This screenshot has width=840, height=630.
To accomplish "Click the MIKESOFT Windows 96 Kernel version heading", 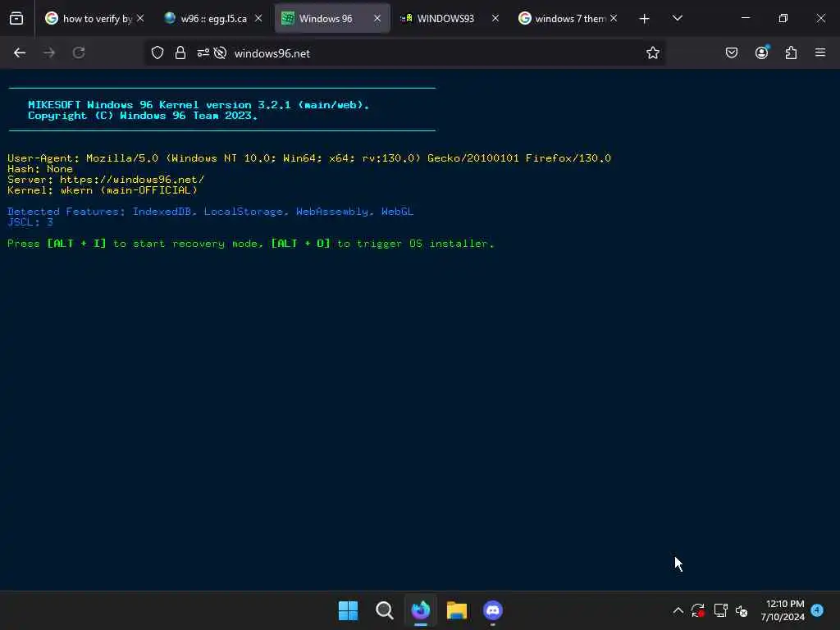I will pyautogui.click(x=199, y=105).
